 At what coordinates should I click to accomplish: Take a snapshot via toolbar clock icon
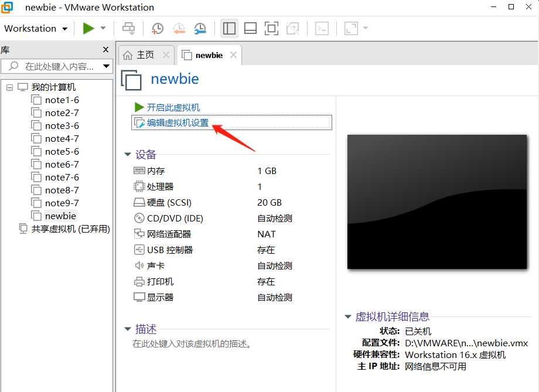tap(158, 29)
